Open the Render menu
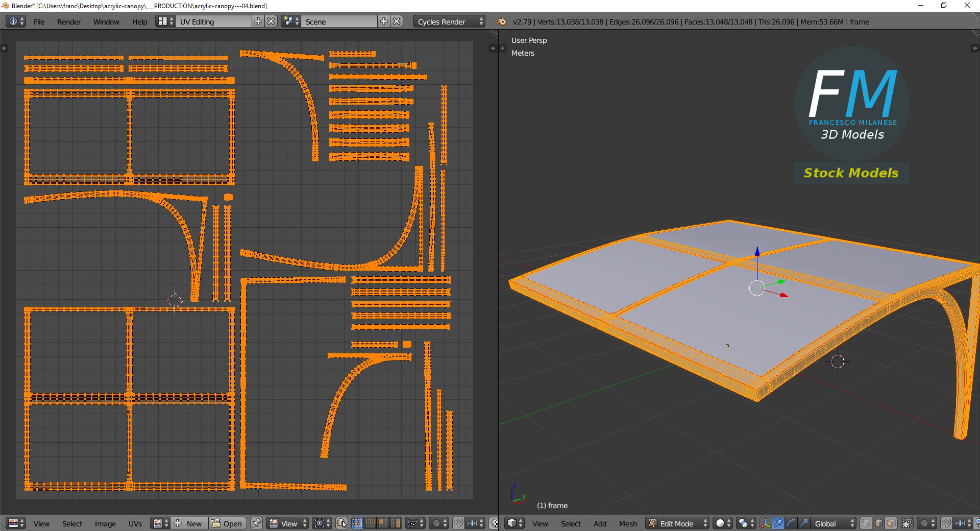Screen dimensions: 980x531 point(69,21)
